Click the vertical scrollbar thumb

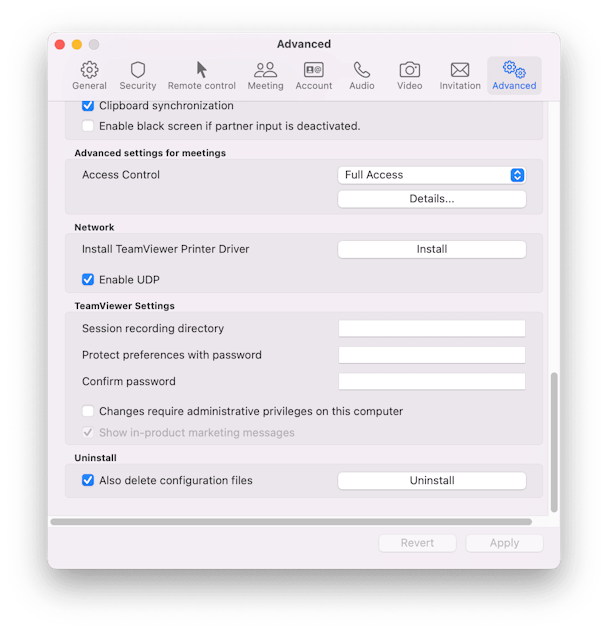554,442
